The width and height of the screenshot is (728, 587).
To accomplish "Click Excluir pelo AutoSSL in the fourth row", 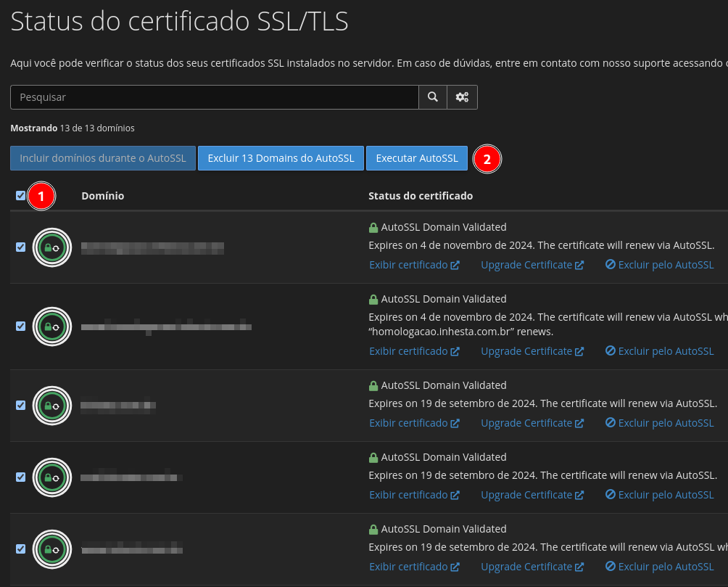I will [x=659, y=495].
